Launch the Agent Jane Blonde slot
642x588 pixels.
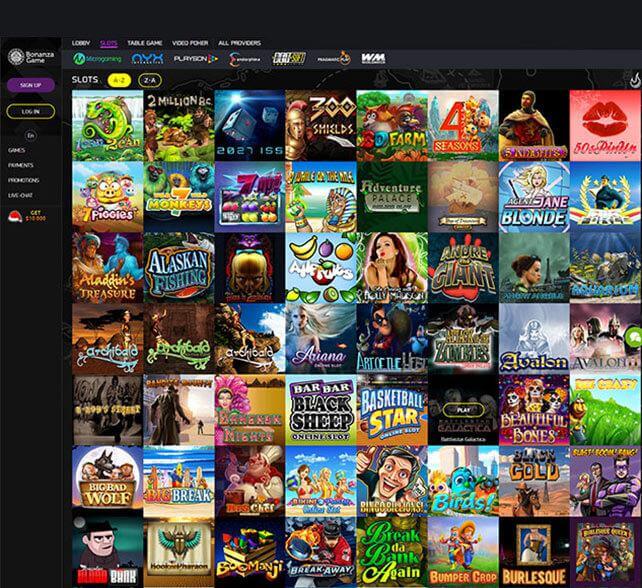534,197
